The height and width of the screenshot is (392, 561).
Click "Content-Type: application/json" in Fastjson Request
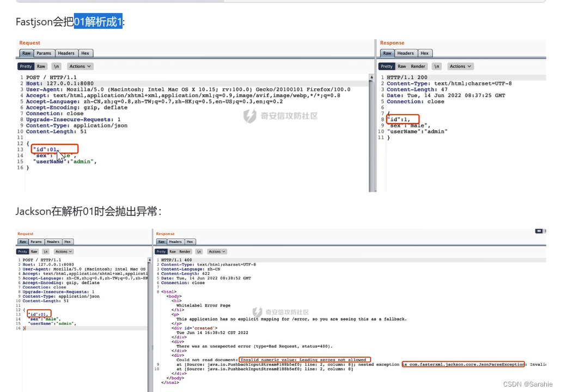point(77,126)
